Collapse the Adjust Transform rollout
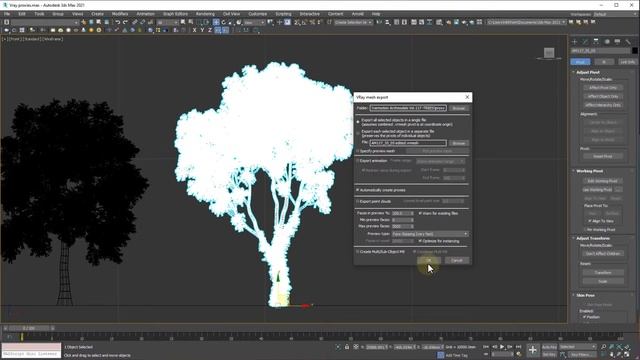The height and width of the screenshot is (360, 640). pyautogui.click(x=593, y=238)
